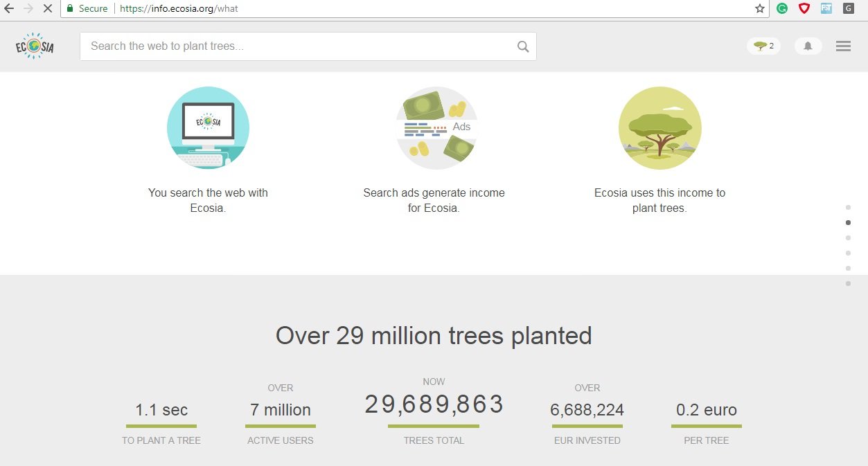Click the browser back arrow

[x=9, y=9]
